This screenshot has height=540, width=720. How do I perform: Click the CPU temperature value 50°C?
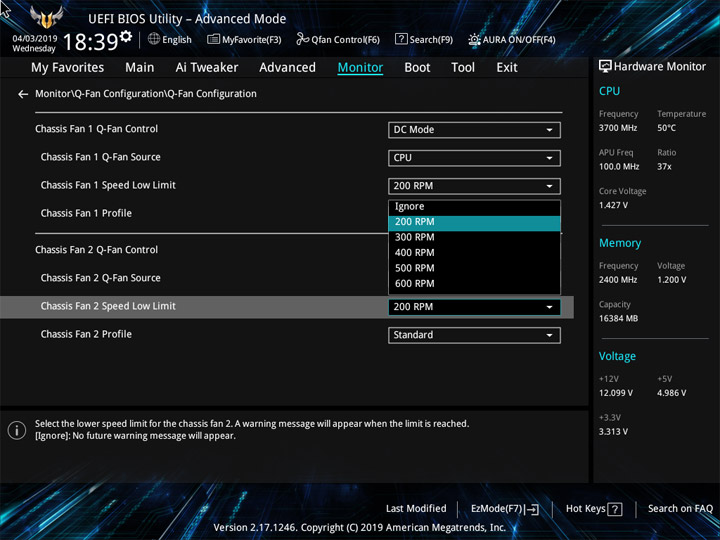pos(666,128)
